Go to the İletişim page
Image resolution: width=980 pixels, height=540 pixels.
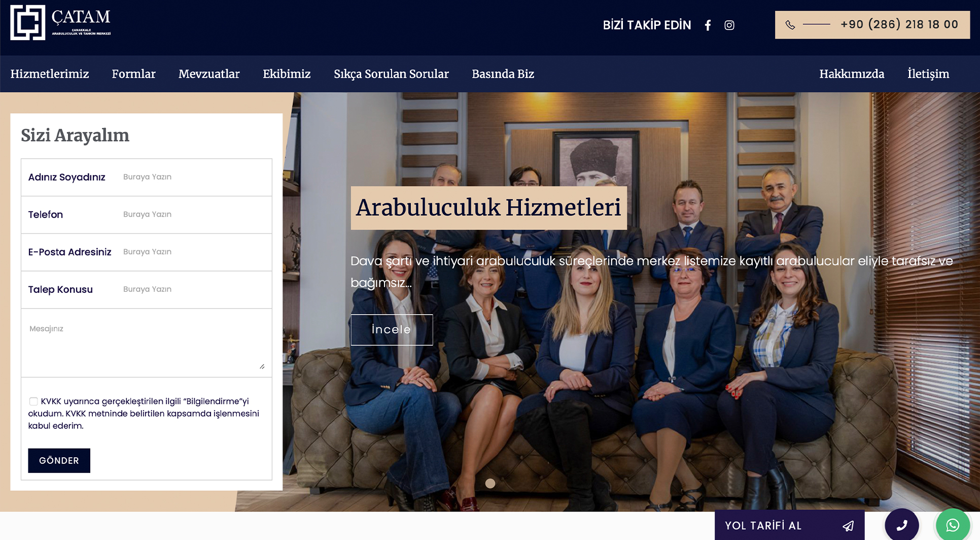coord(928,74)
